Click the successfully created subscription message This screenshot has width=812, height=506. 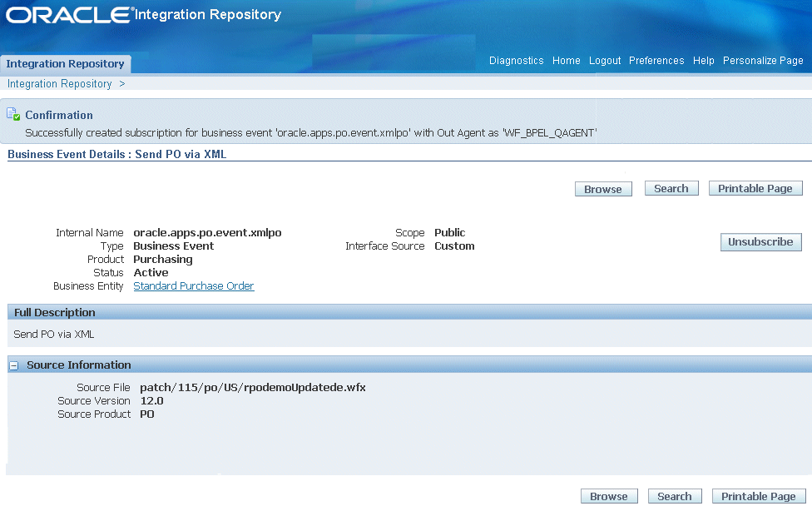point(310,133)
